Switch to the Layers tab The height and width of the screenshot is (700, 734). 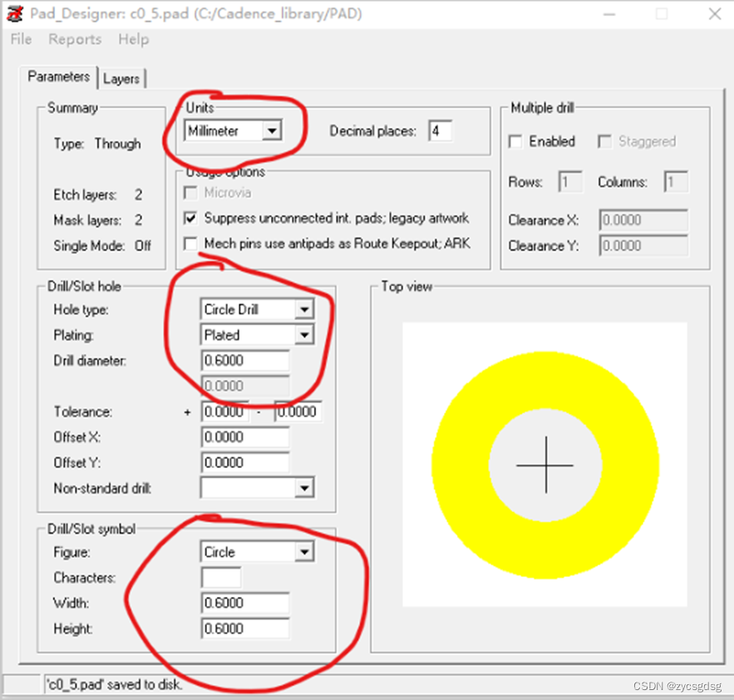[121, 78]
